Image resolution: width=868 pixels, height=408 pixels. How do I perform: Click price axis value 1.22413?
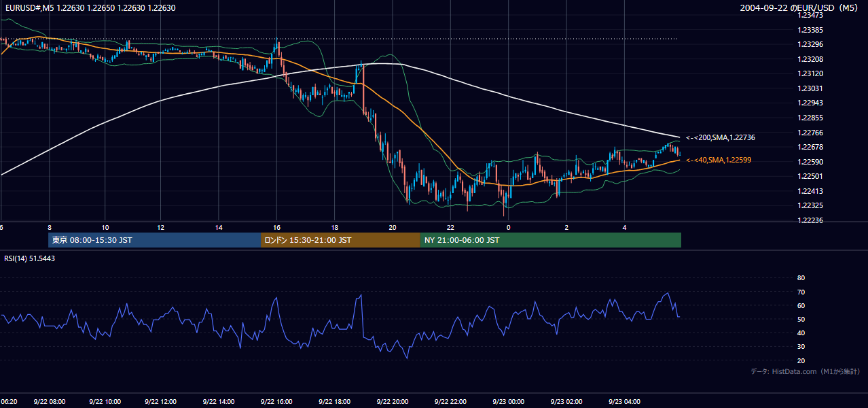(810, 191)
